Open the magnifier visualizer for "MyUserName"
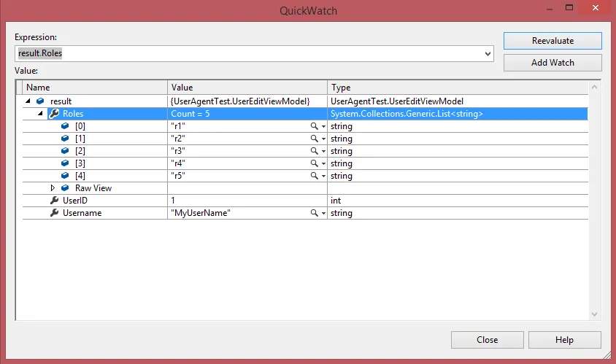616x364 pixels. (x=315, y=212)
